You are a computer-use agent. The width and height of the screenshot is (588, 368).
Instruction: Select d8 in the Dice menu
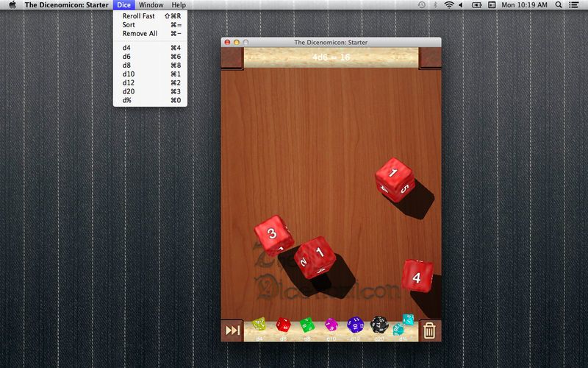(x=150, y=65)
